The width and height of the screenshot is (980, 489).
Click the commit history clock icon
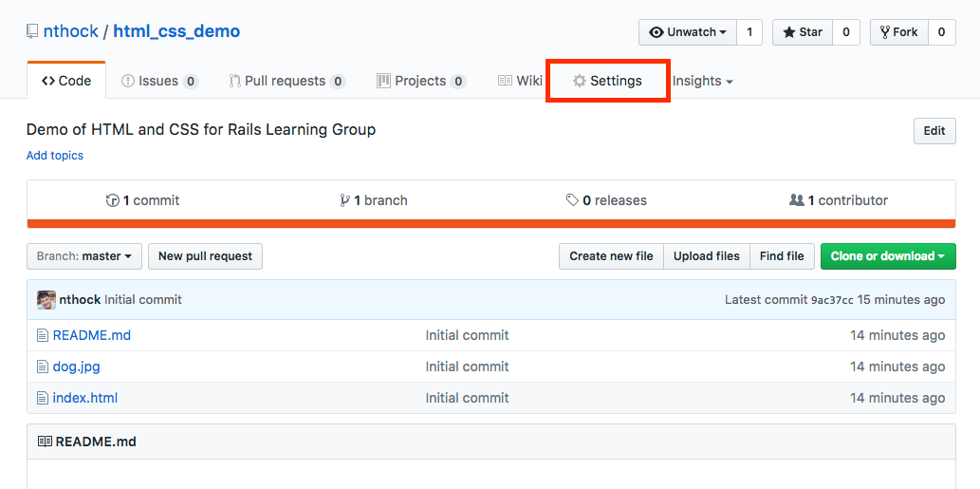pyautogui.click(x=113, y=200)
